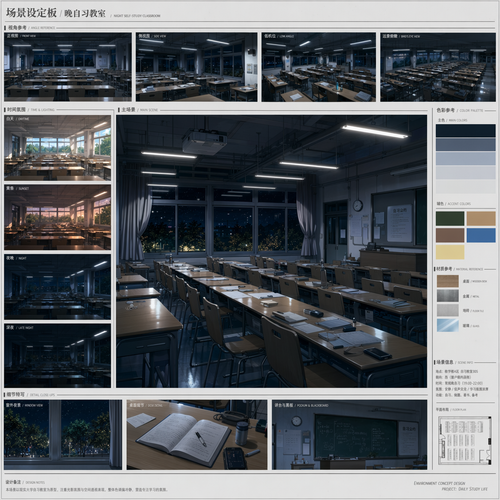Select the metal material sample
This screenshot has width=500, height=500.
point(448,296)
